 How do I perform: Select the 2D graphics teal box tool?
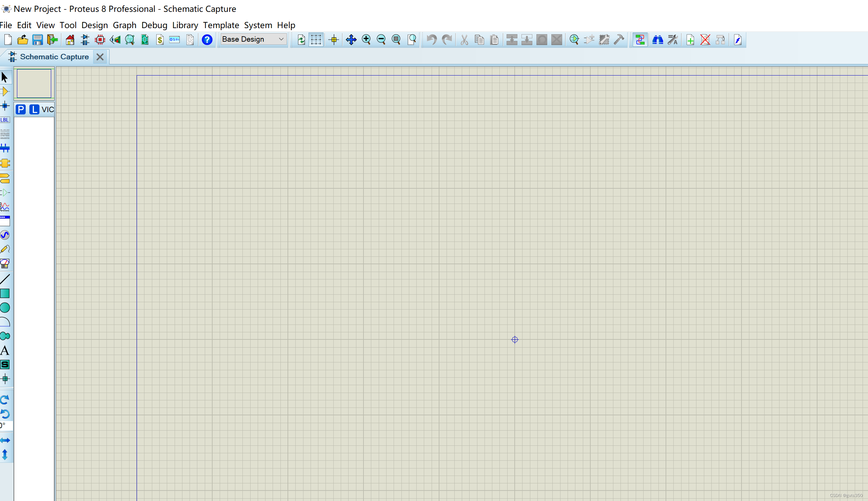click(x=5, y=293)
